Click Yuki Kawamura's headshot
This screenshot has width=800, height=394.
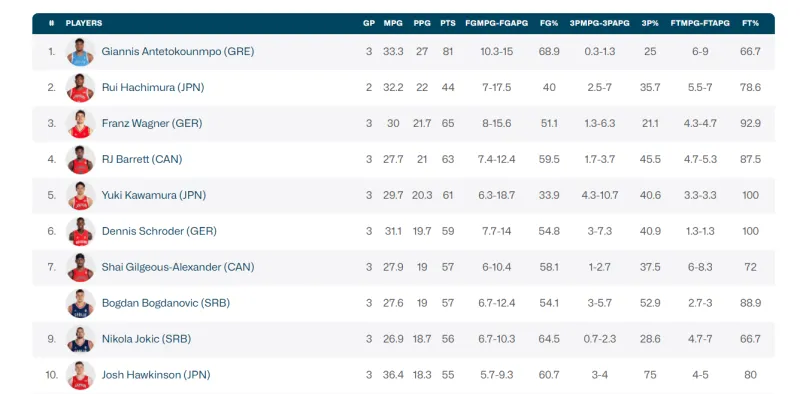80,195
